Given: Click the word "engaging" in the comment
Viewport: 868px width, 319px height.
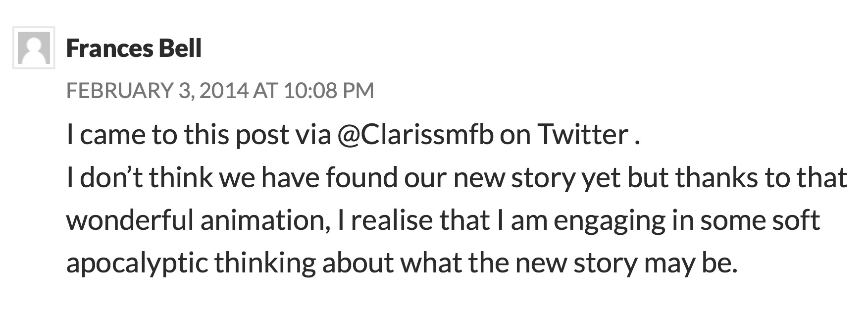Looking at the screenshot, I should click(609, 221).
